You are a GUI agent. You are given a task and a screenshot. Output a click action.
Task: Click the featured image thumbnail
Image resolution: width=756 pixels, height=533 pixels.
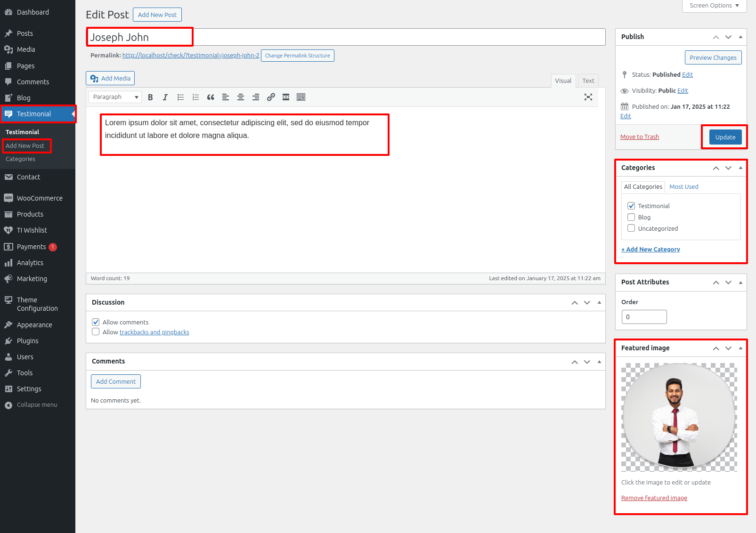click(679, 417)
